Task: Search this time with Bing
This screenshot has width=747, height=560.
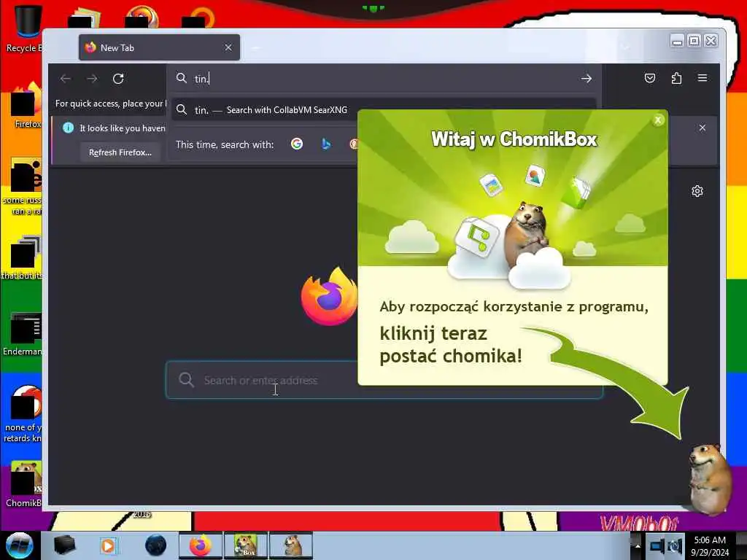Action: tap(326, 144)
